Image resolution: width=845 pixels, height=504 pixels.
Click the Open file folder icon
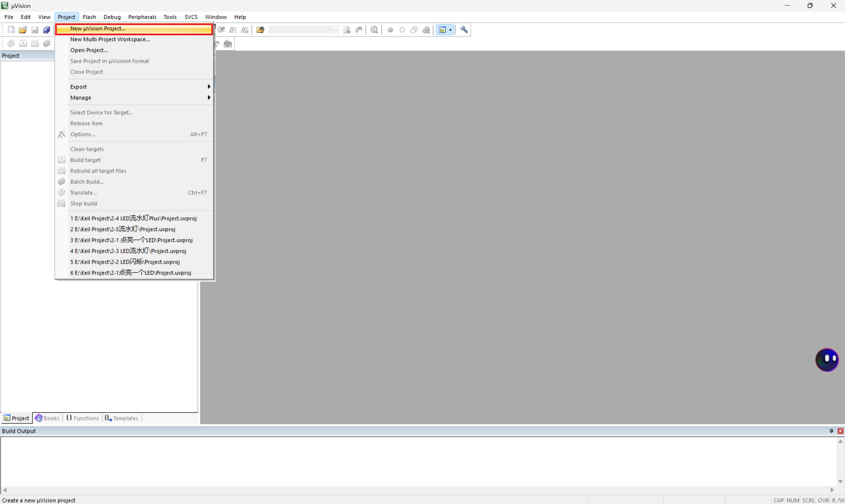[x=23, y=30]
